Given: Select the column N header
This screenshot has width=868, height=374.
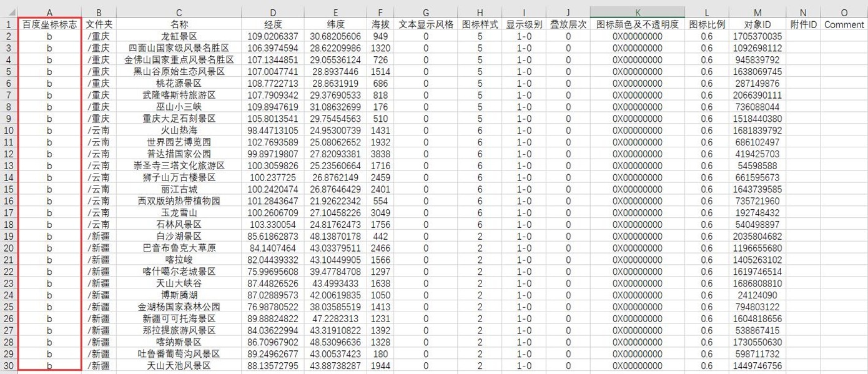Looking at the screenshot, I should tap(803, 12).
